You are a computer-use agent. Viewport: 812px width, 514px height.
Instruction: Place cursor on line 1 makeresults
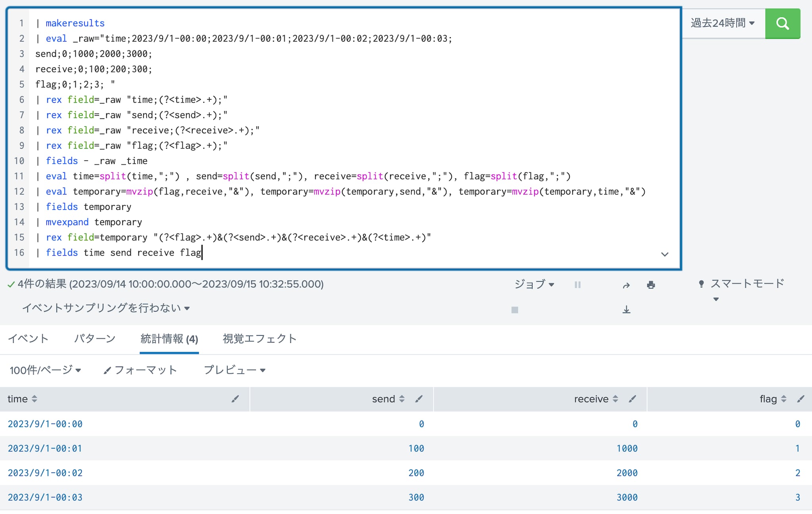coord(75,23)
